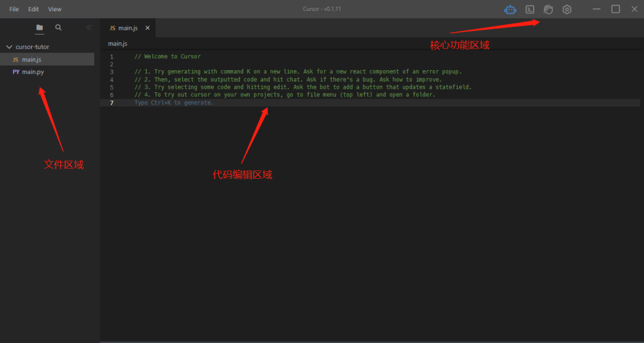Click code line starting "// 3. Try selecting"

click(x=303, y=88)
